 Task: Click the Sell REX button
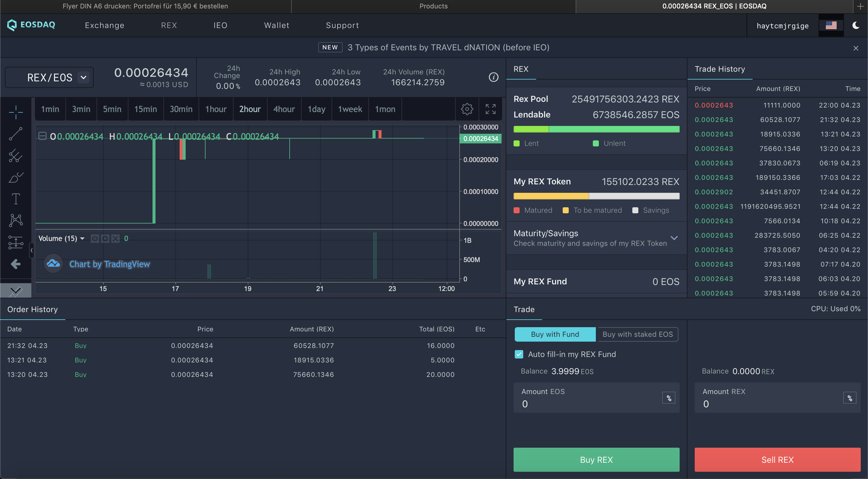tap(777, 459)
